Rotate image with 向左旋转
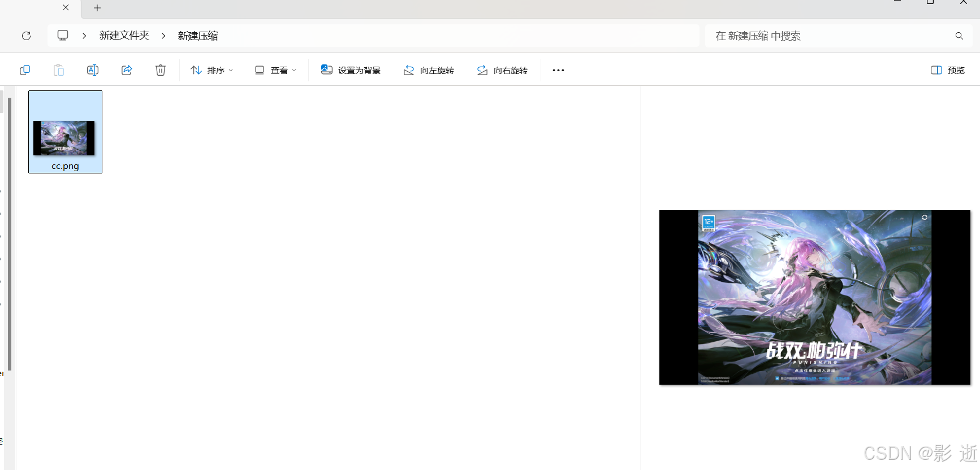 pos(429,70)
